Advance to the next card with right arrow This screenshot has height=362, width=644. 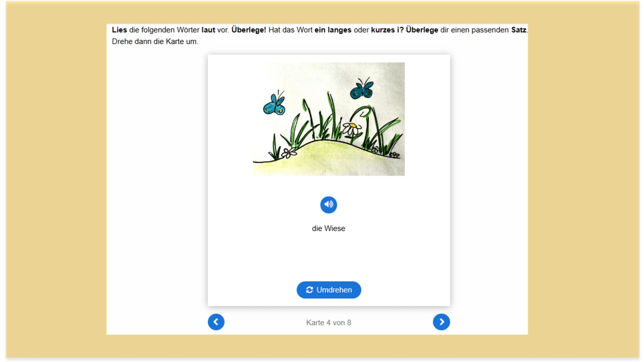(x=441, y=322)
